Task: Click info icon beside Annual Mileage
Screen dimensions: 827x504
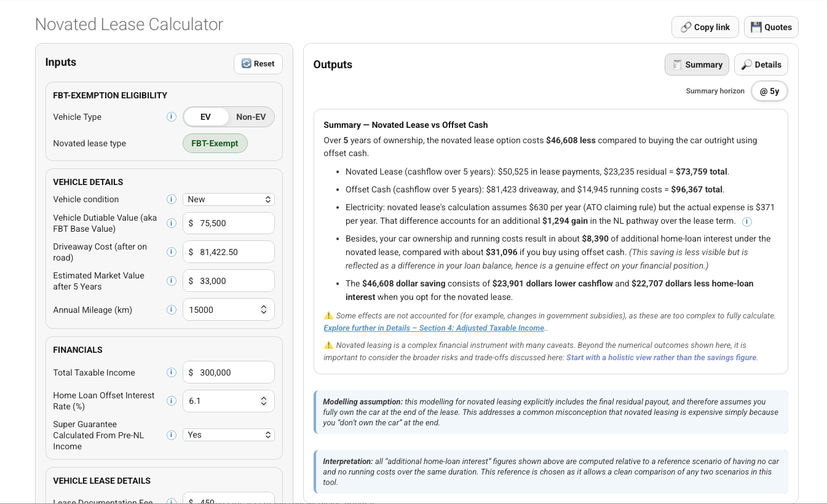Action: pos(172,310)
